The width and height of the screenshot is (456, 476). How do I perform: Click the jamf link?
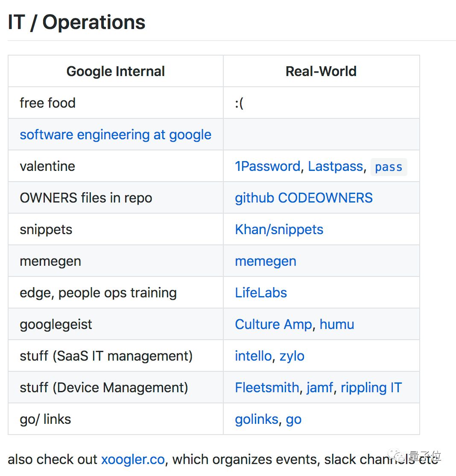320,388
